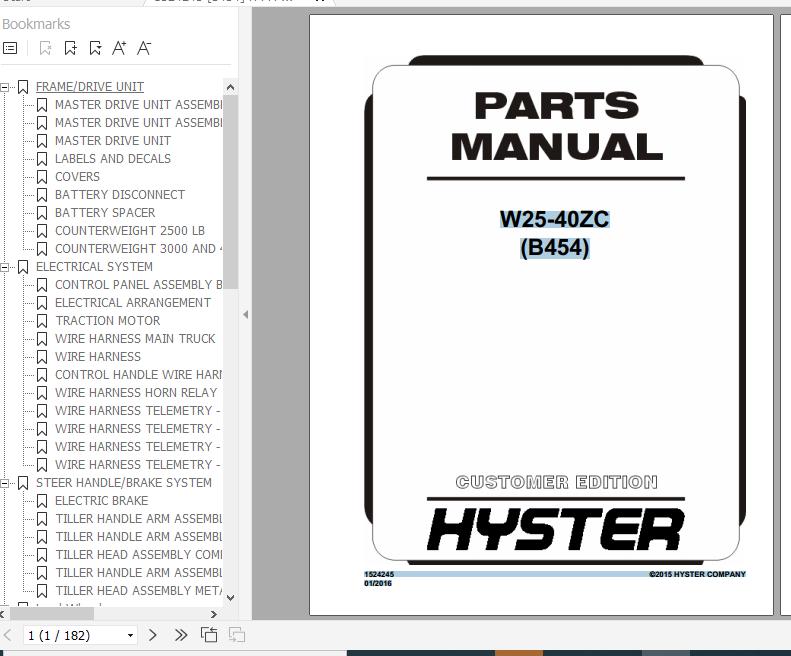
Task: Select ELECTRIC BRAKE bookmark
Action: 101,501
